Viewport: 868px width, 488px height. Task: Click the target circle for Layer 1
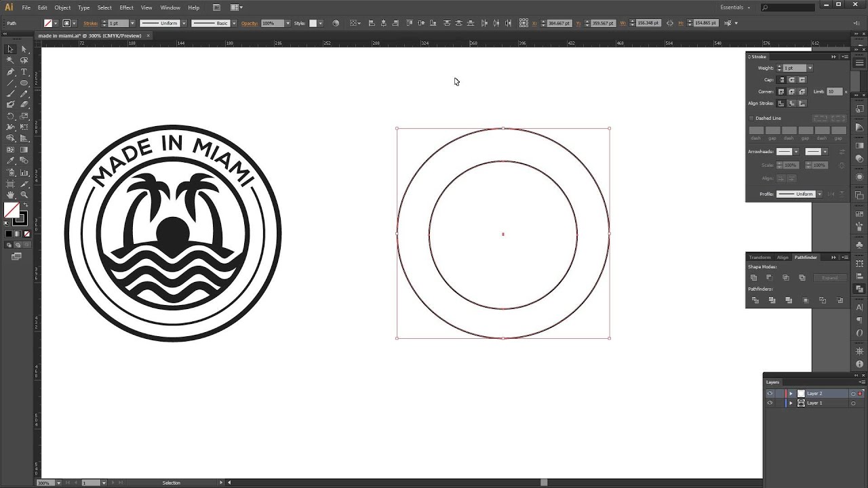point(853,403)
